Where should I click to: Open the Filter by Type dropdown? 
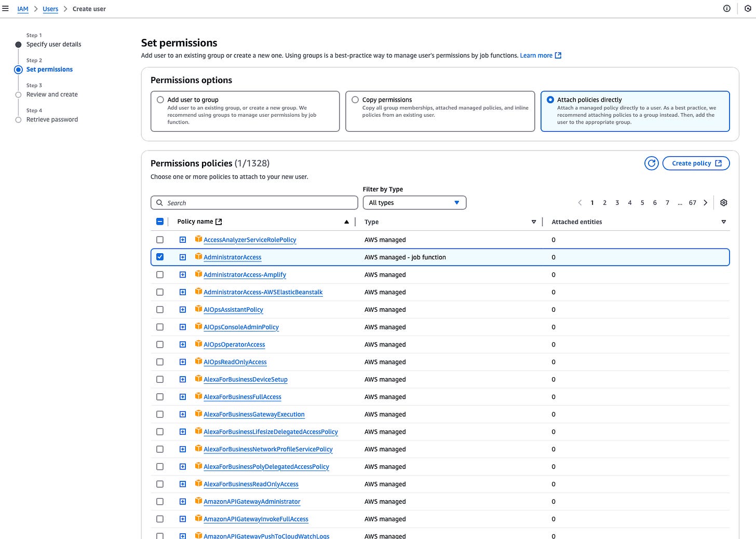[x=414, y=203]
